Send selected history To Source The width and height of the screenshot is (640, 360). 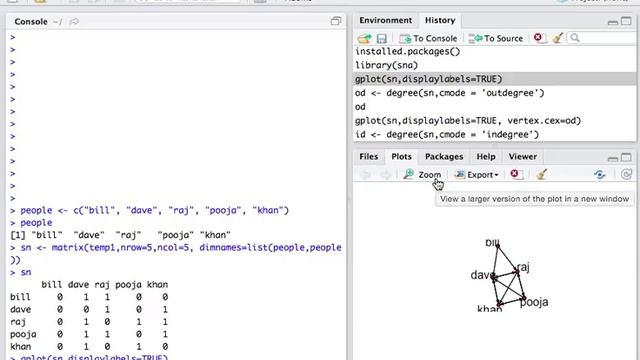coord(496,38)
